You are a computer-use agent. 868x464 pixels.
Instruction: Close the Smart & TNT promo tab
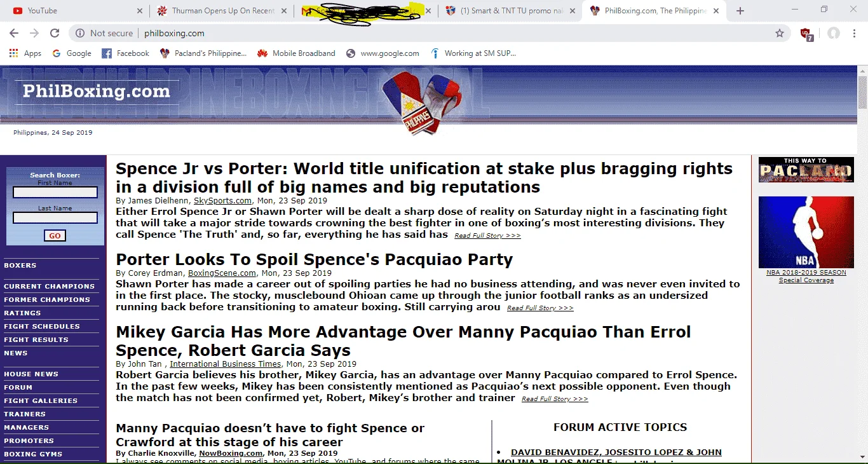pyautogui.click(x=573, y=11)
